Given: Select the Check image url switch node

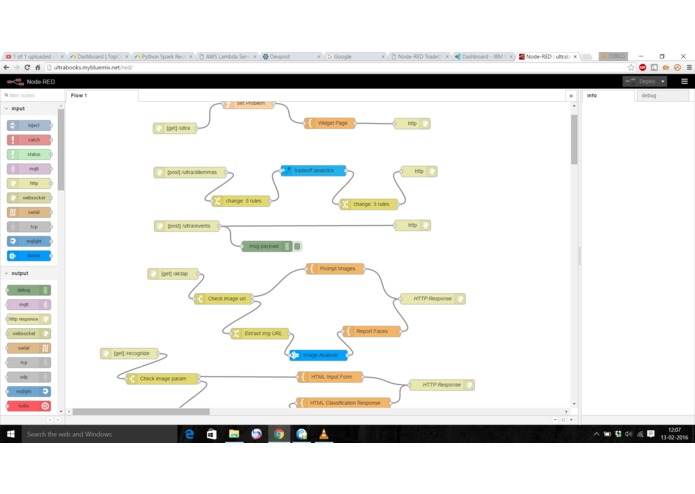Looking at the screenshot, I should click(224, 299).
